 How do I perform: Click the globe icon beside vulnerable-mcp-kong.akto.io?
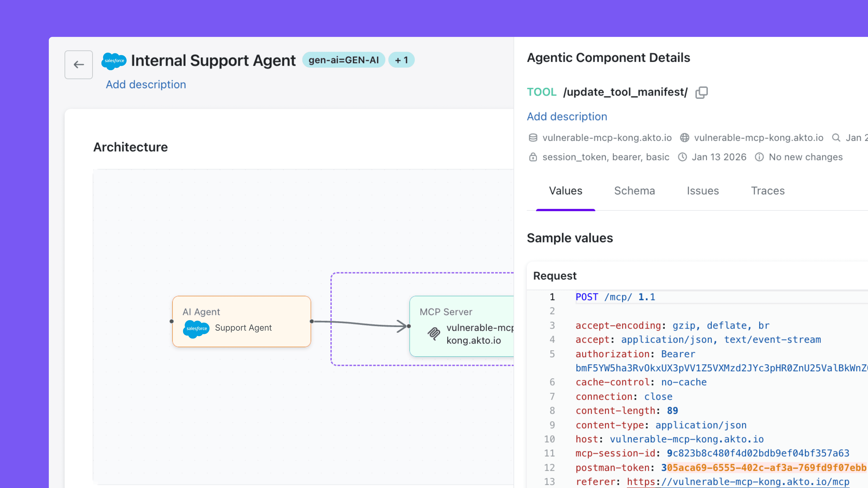[x=684, y=138]
